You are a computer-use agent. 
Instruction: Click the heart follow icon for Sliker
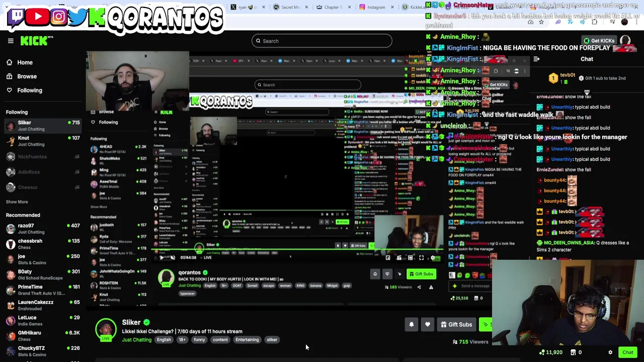[x=427, y=324]
